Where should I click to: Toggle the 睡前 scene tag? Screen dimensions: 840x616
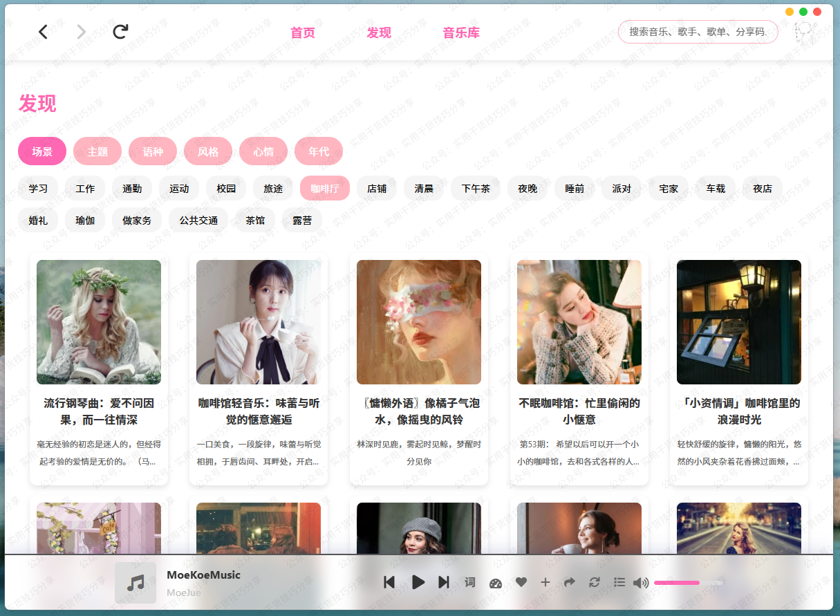tap(575, 187)
